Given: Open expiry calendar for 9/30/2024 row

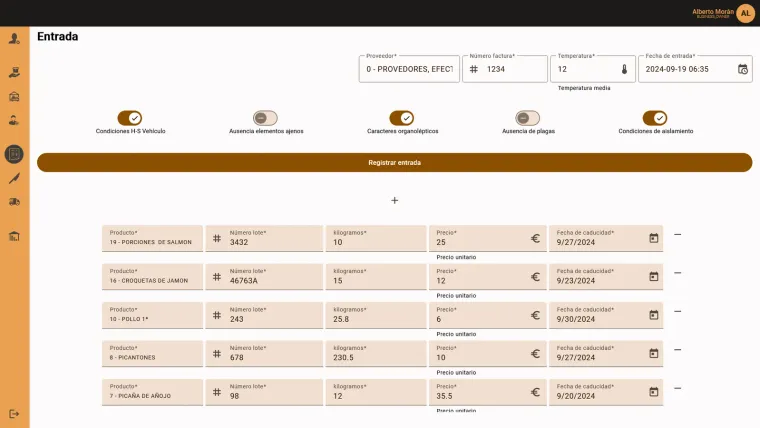Looking at the screenshot, I should pos(654,315).
